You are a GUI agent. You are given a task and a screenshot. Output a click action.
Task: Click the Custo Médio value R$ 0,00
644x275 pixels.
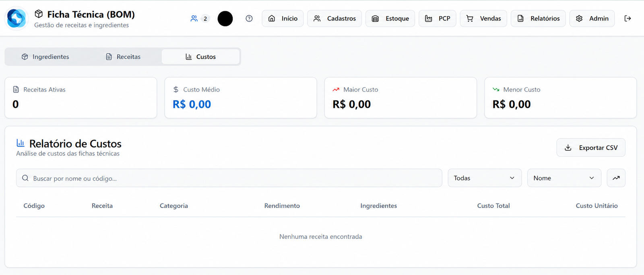(192, 105)
